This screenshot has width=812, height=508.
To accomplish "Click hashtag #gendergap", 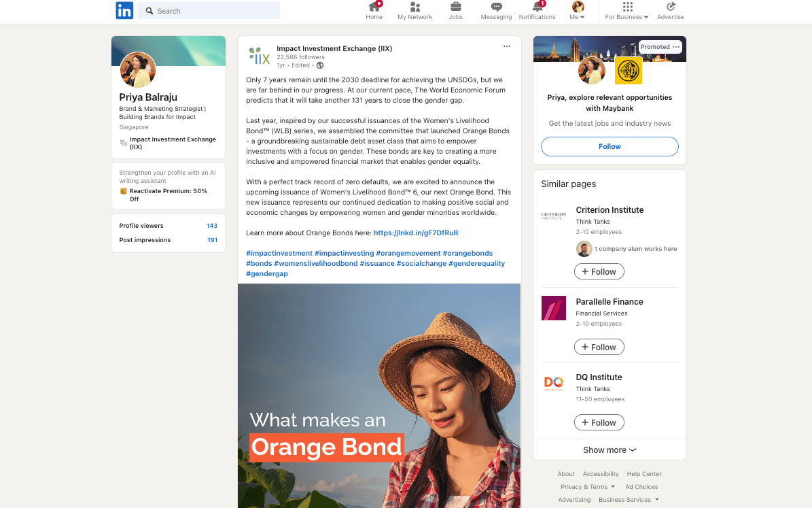I will coord(266,273).
